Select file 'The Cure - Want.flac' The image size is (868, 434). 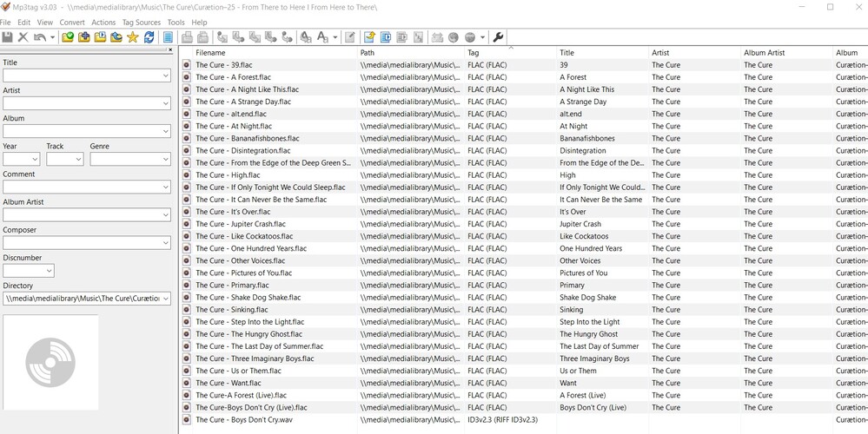pyautogui.click(x=228, y=383)
